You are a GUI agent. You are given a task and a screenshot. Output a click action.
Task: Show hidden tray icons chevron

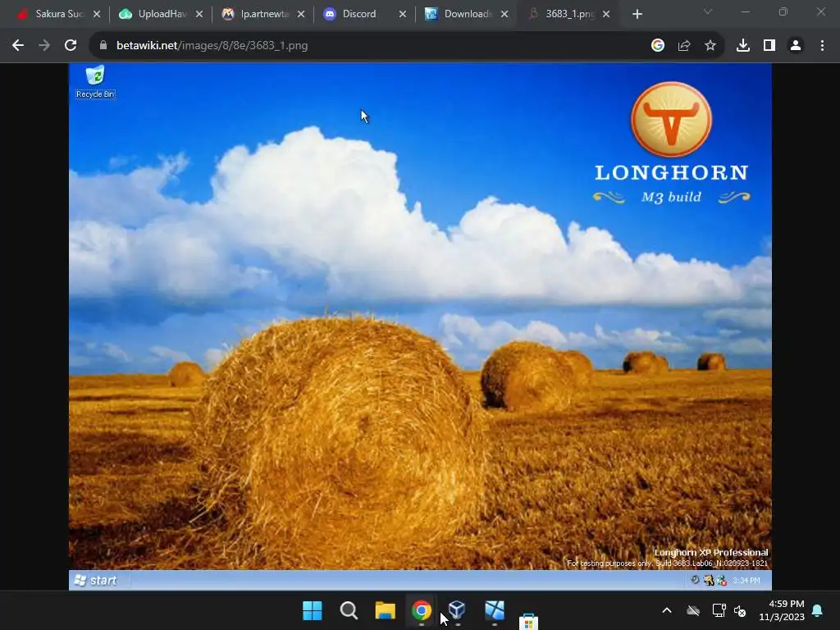(x=667, y=610)
